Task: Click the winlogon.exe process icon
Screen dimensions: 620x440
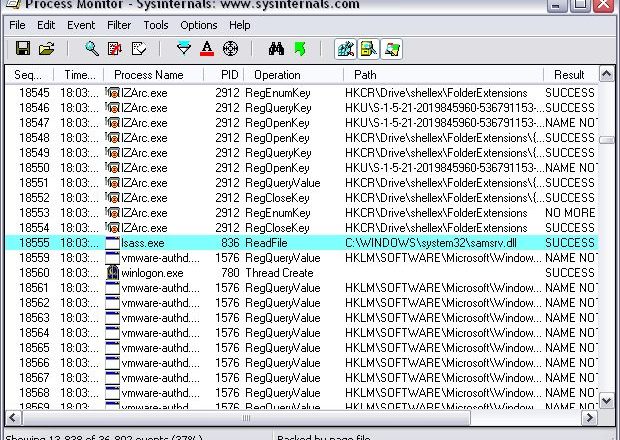Action: (x=113, y=273)
